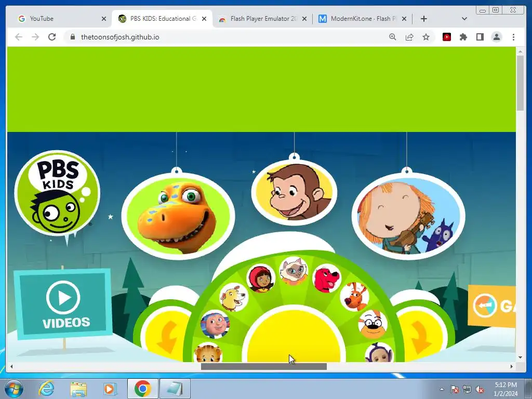Open Windows Explorer from taskbar
The image size is (532, 399).
coord(78,389)
